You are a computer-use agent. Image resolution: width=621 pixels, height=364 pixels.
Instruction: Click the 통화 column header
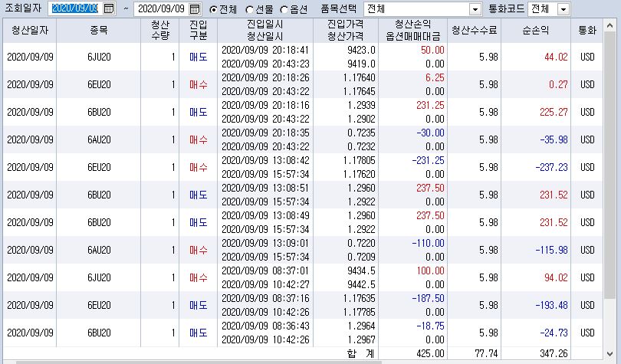pos(587,31)
